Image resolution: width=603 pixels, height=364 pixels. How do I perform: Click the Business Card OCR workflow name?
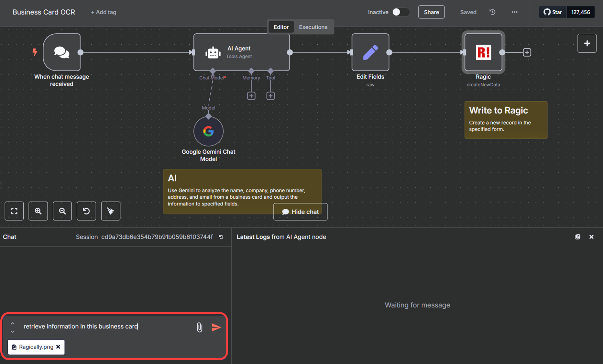pos(44,12)
